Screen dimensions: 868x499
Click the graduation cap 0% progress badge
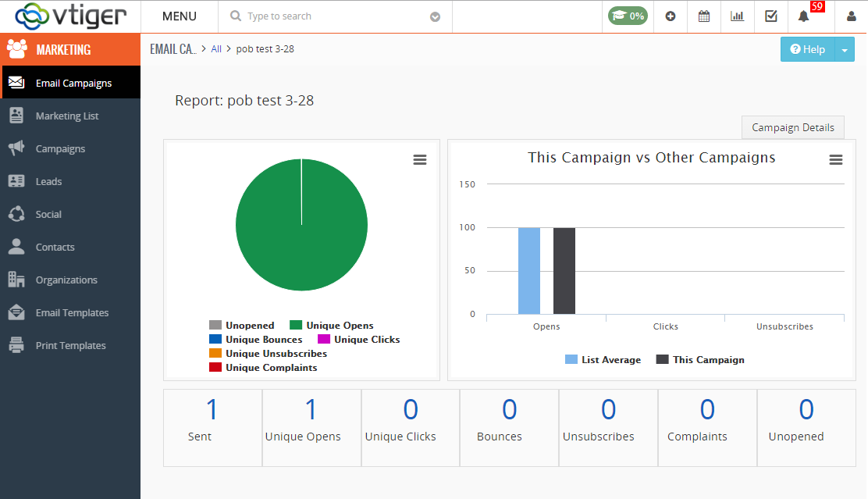pos(628,16)
